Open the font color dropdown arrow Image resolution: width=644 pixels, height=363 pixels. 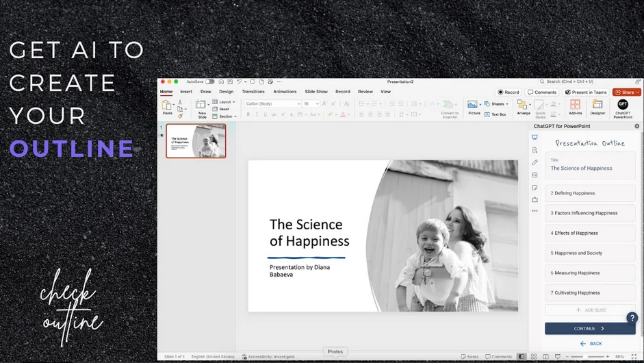(x=348, y=114)
